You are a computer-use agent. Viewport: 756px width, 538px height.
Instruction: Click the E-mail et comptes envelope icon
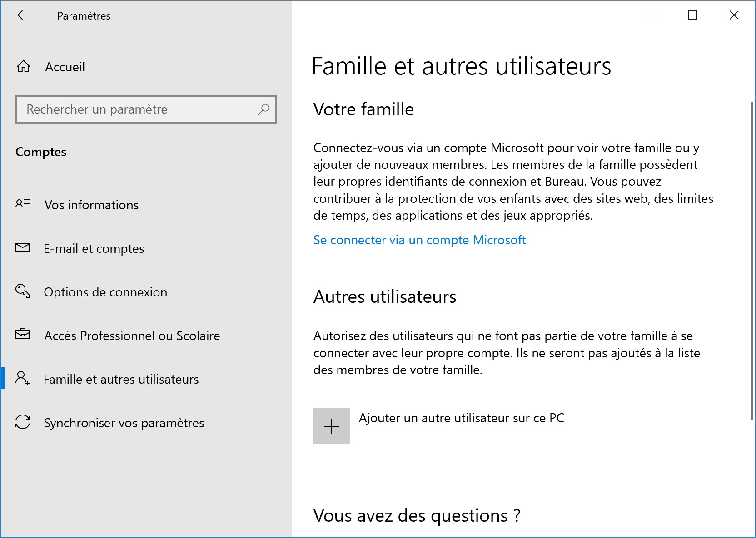[x=23, y=247]
